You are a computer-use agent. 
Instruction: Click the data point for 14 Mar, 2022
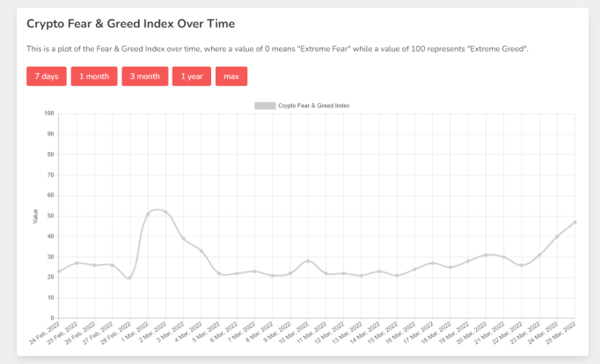click(379, 272)
